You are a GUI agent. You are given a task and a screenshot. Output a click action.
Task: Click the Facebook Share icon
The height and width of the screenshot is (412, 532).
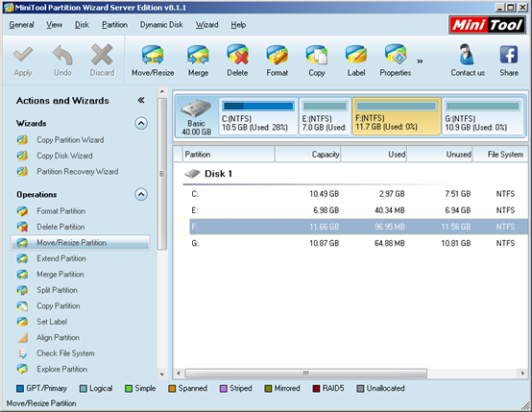[x=509, y=55]
